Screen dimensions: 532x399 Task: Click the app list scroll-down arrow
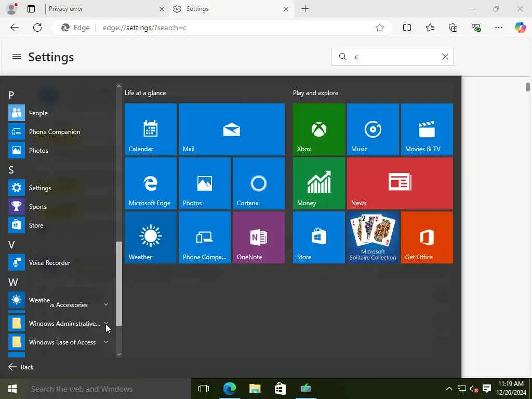click(119, 354)
